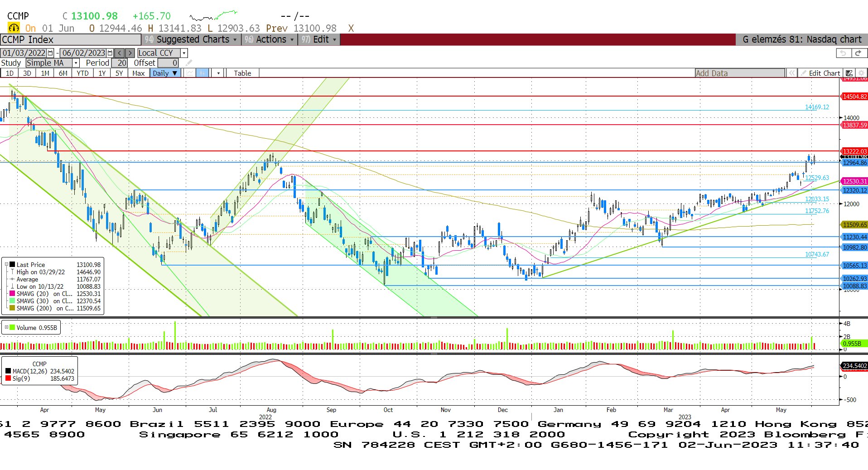The image size is (868, 470).
Task: Click the Add Data input field
Action: (x=740, y=73)
